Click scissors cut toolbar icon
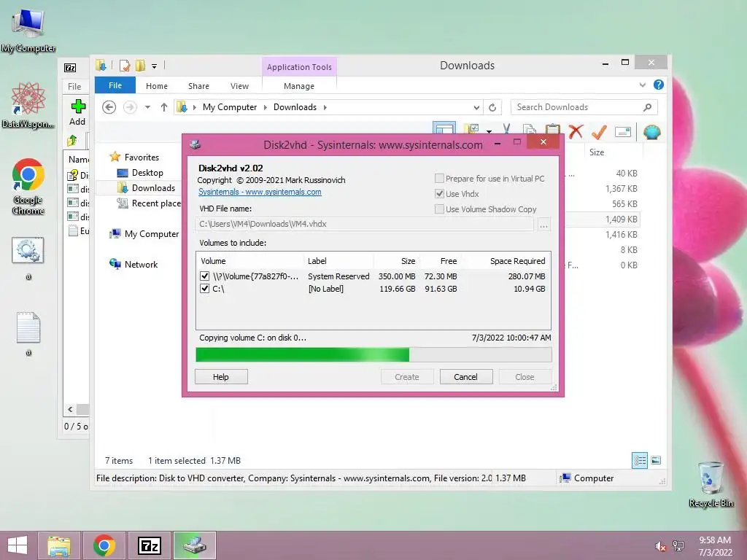 coord(506,129)
